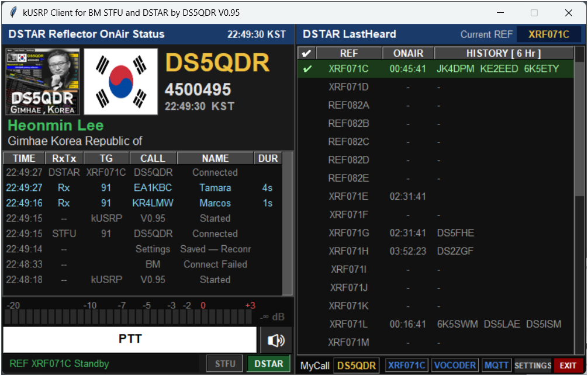Click callsign DS5FHE in XRF071G row
The image size is (588, 376).
tap(455, 233)
